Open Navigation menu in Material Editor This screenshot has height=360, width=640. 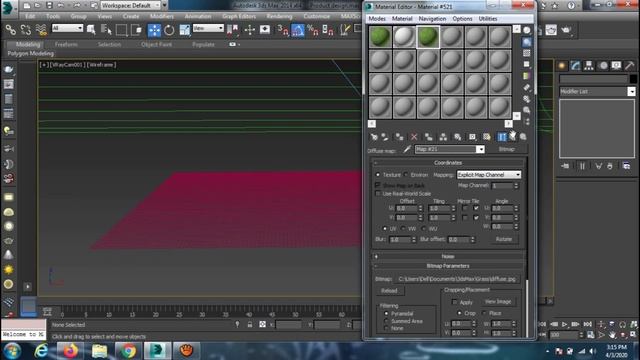(432, 19)
